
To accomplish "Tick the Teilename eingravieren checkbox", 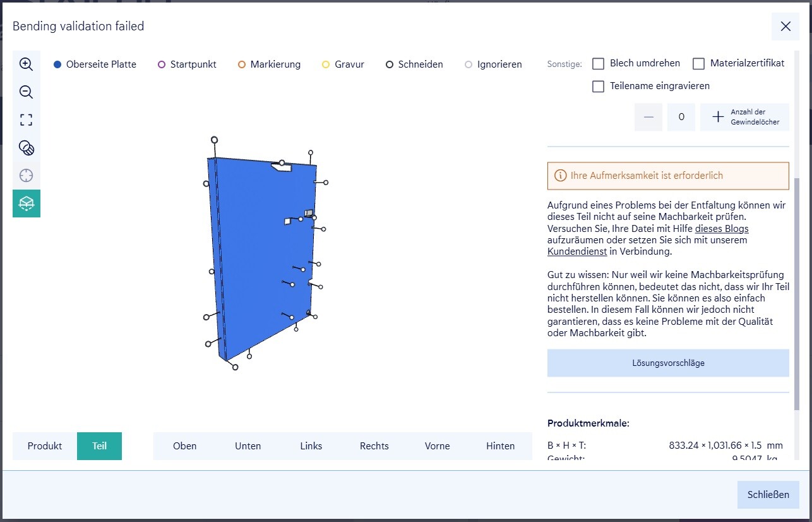I will [x=599, y=87].
